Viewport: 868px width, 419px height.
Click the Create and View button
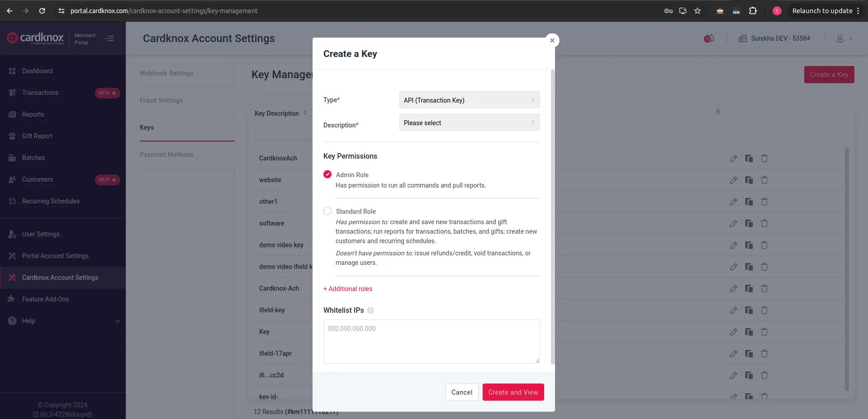click(513, 392)
